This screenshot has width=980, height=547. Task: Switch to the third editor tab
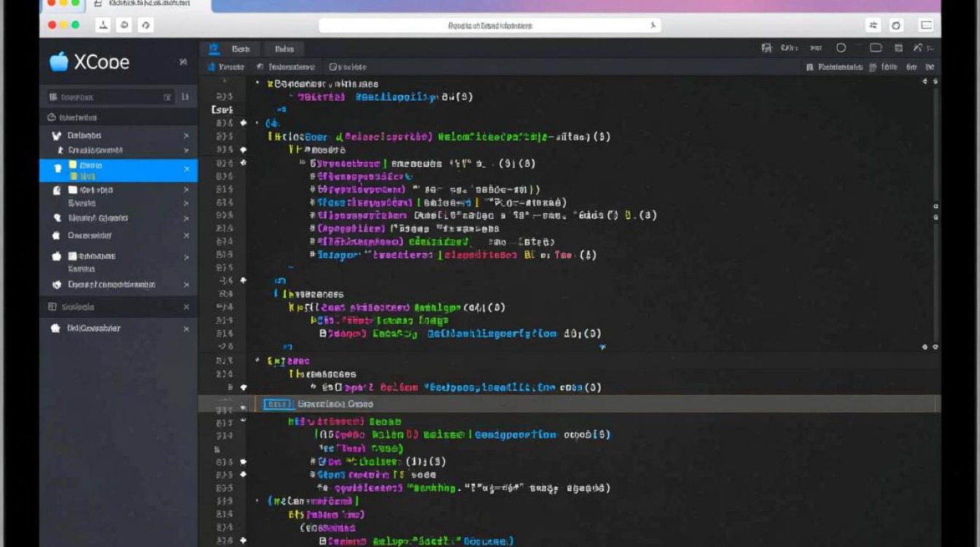[284, 49]
